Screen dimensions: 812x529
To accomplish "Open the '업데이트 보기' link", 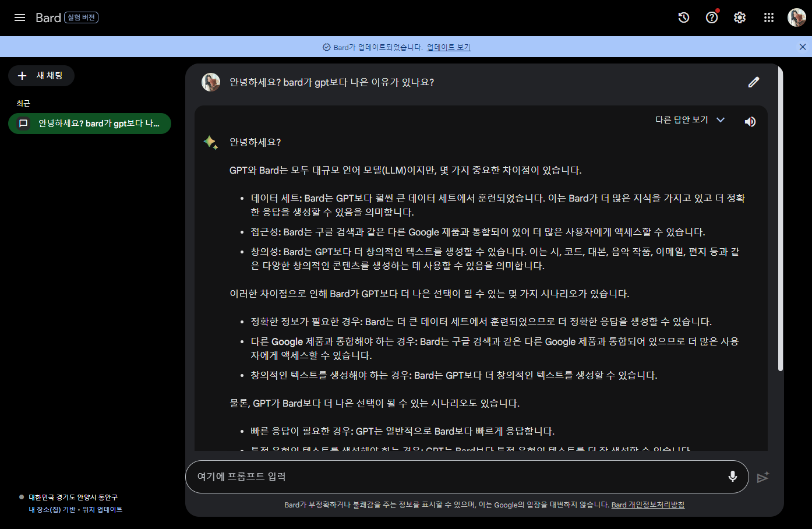I will [x=449, y=47].
